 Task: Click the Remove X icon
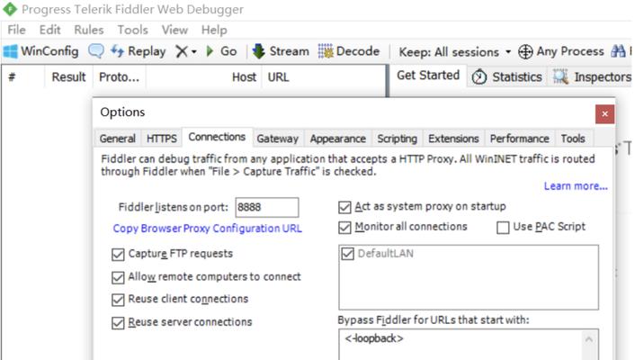point(181,51)
